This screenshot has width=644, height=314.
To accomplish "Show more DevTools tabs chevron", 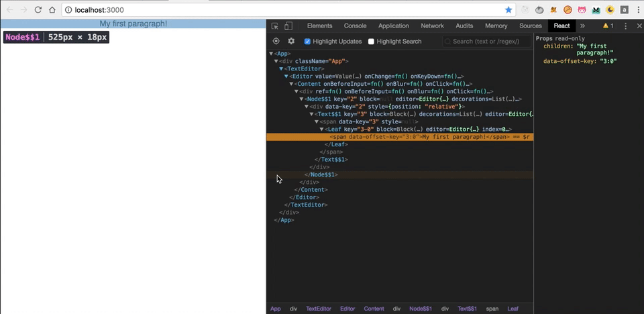I will (582, 26).
